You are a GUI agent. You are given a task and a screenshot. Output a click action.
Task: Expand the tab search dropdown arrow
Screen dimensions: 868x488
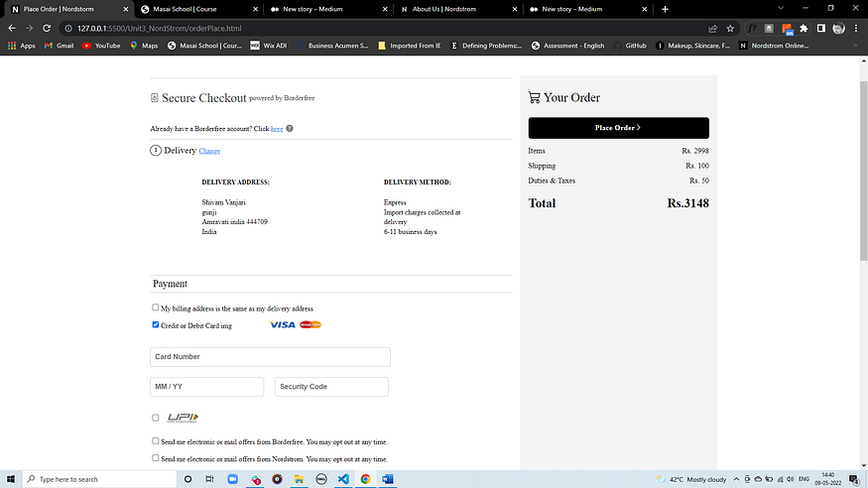[781, 8]
